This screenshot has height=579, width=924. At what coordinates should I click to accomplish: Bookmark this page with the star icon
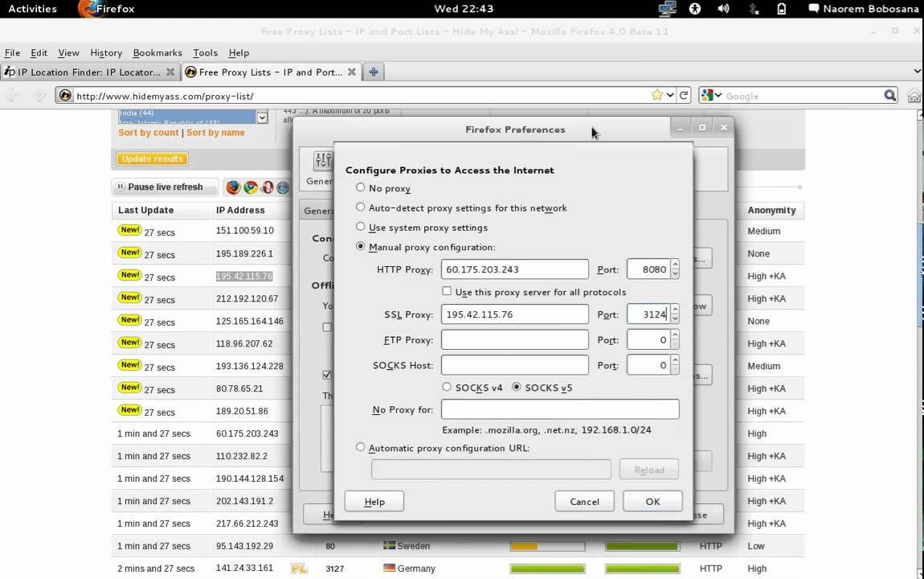click(x=657, y=95)
